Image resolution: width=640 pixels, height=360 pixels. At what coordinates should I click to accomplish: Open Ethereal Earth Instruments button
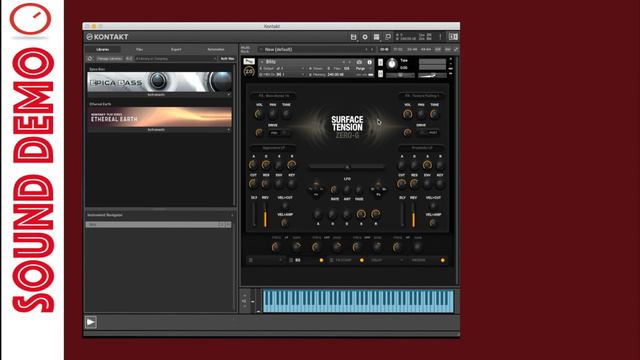click(156, 130)
